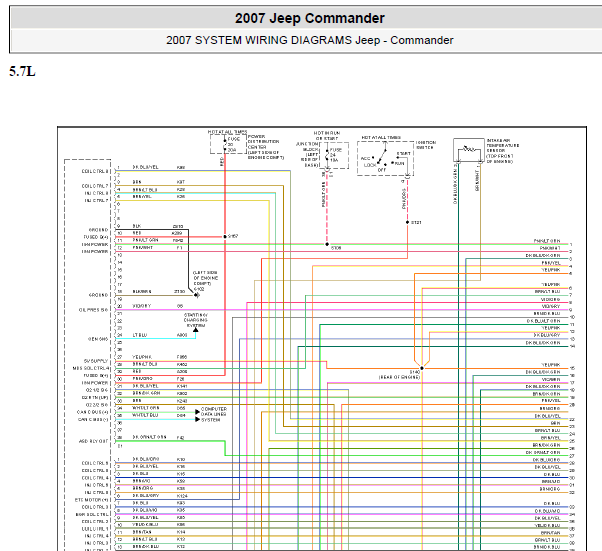602x551 pixels.
Task: Select the Intake Air Temperature Sensor label
Action: pyautogui.click(x=503, y=151)
